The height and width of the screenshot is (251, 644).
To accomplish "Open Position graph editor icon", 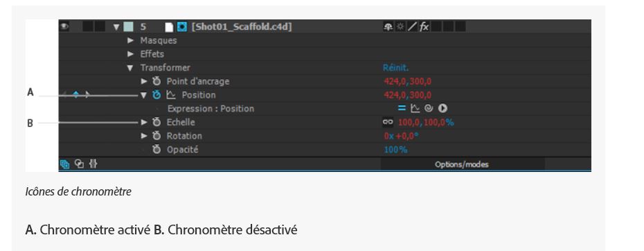I will pos(171,95).
